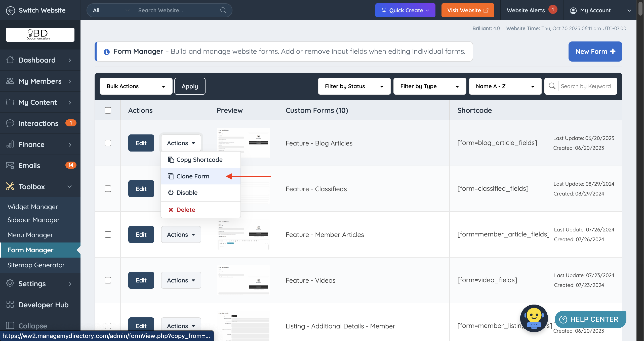Viewport: 644px width, 341px height.
Task: Click the Toolbox wrench icon in sidebar
Action: coord(10,186)
